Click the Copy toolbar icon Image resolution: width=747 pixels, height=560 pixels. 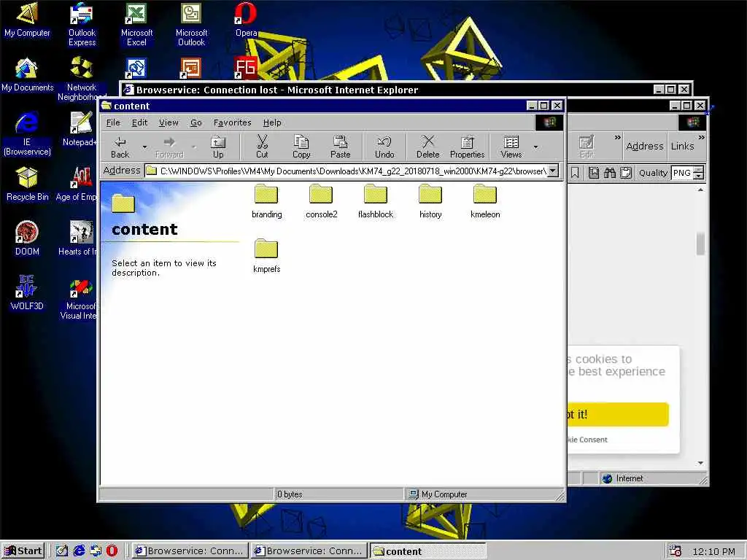point(301,147)
